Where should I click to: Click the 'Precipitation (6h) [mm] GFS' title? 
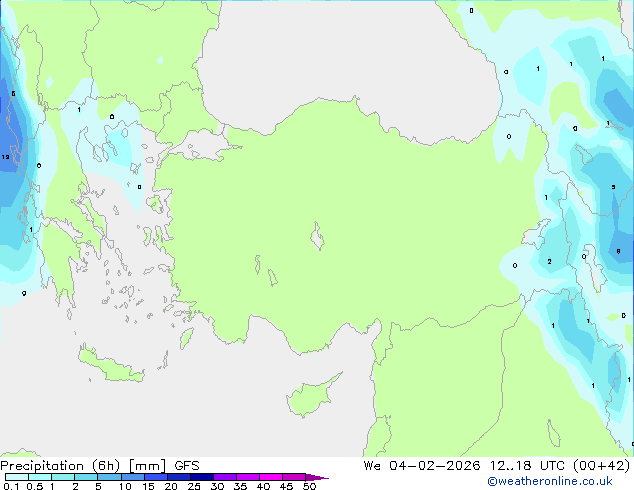point(100,466)
